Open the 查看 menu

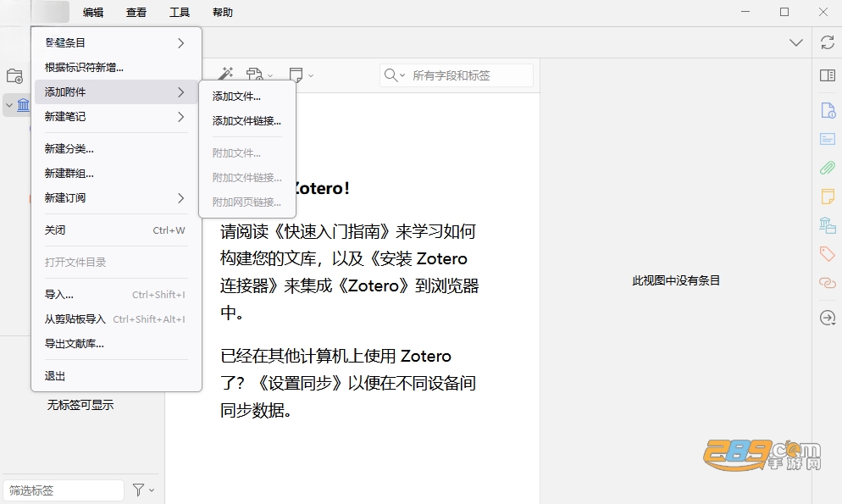coord(136,13)
